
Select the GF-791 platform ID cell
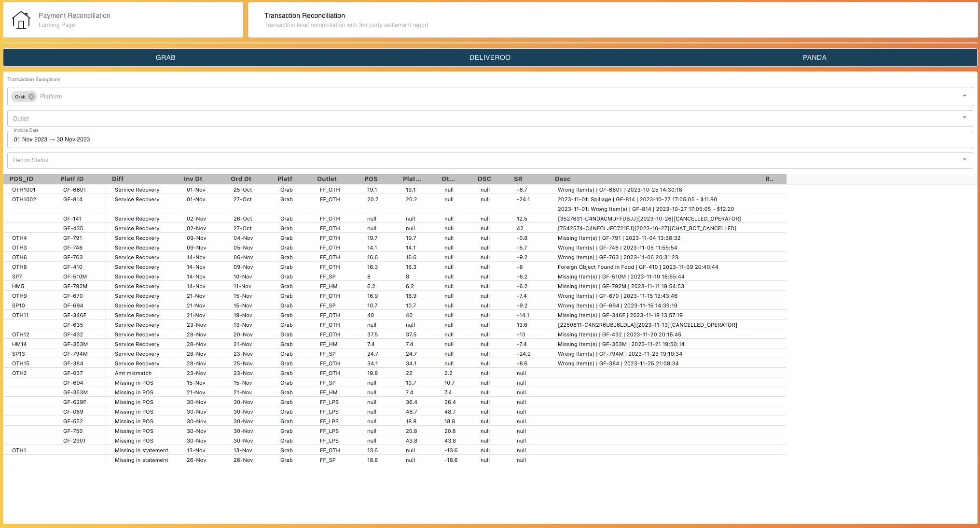(72, 238)
